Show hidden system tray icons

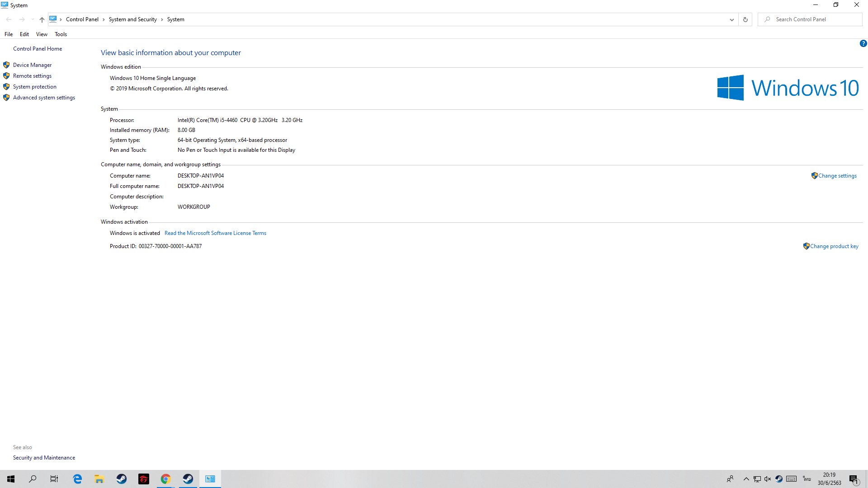[x=746, y=479]
